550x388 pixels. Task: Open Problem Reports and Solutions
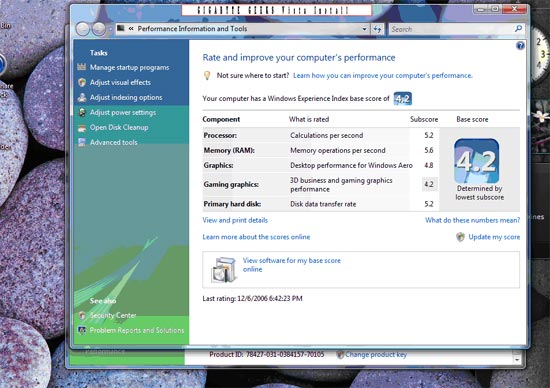pos(137,330)
